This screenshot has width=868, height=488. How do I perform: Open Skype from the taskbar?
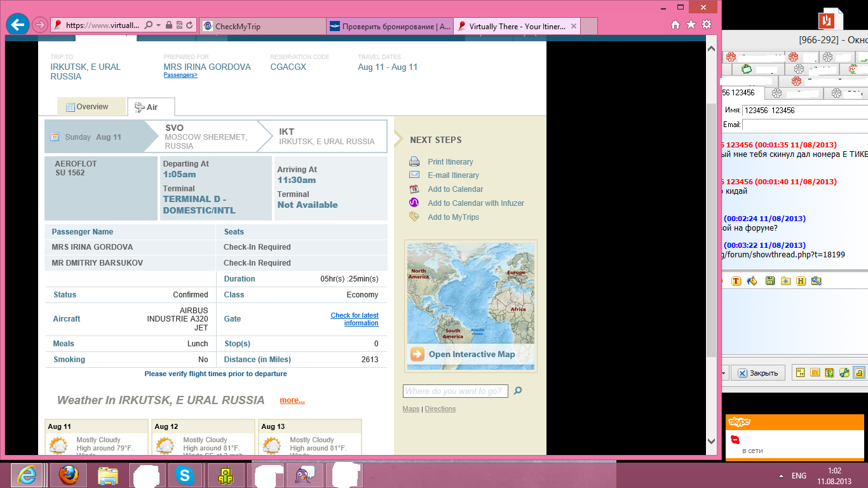185,475
